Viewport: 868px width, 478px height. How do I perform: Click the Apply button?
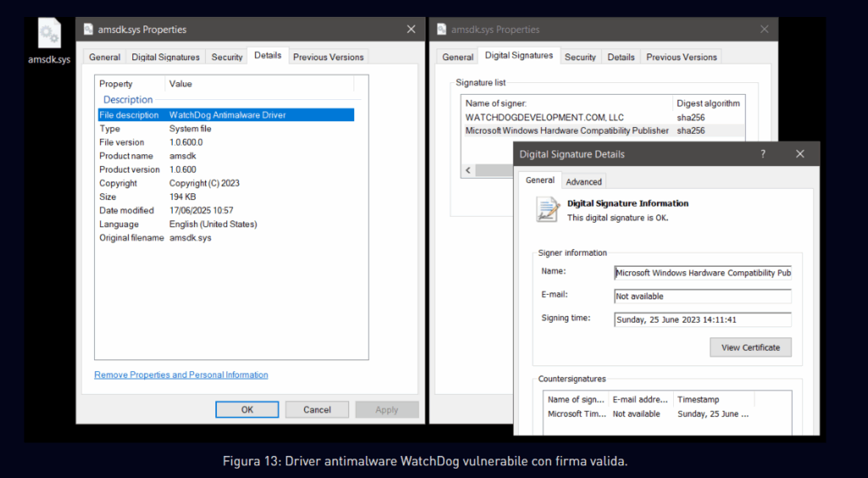[387, 409]
